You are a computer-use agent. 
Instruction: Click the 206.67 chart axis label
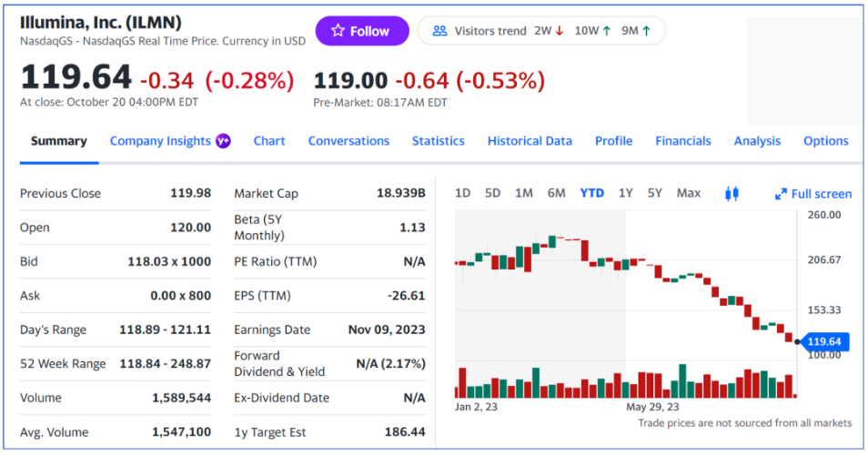[x=823, y=259]
